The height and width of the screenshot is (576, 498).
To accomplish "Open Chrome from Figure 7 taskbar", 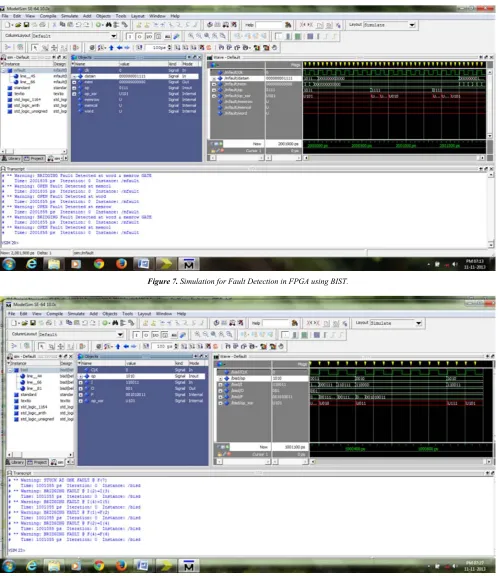I will [99, 264].
